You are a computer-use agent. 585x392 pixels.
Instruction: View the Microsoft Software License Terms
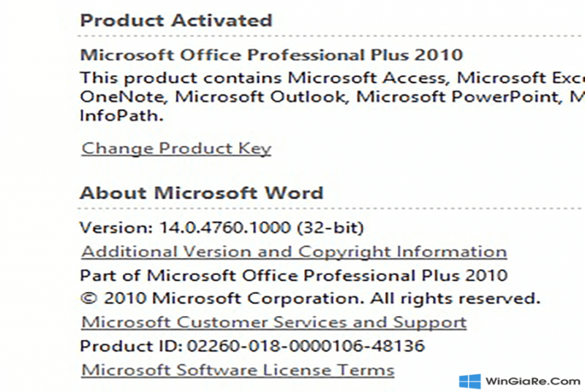(x=238, y=370)
